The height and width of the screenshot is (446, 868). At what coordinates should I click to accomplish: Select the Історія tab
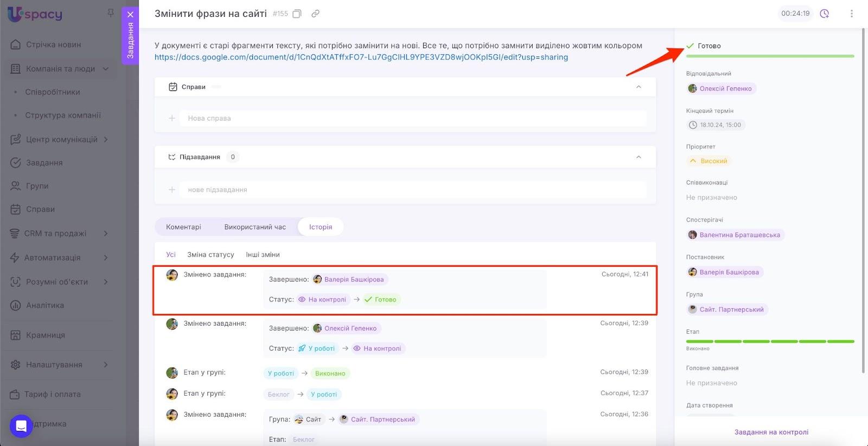point(321,227)
